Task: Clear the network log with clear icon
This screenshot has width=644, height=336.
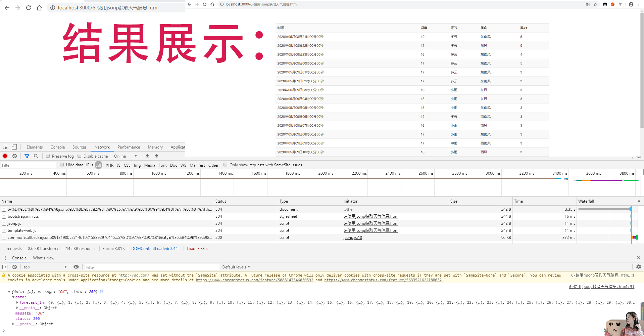Action: [x=14, y=156]
